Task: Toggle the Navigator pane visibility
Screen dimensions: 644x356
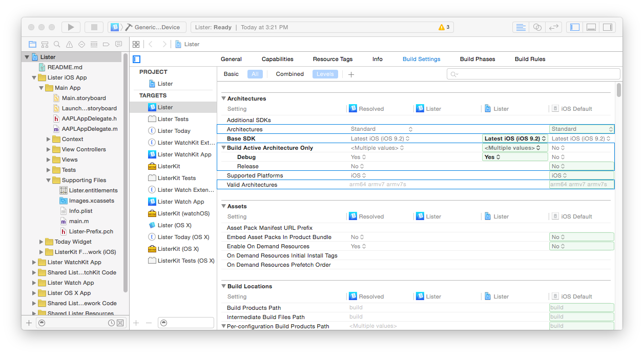Action: tap(575, 27)
